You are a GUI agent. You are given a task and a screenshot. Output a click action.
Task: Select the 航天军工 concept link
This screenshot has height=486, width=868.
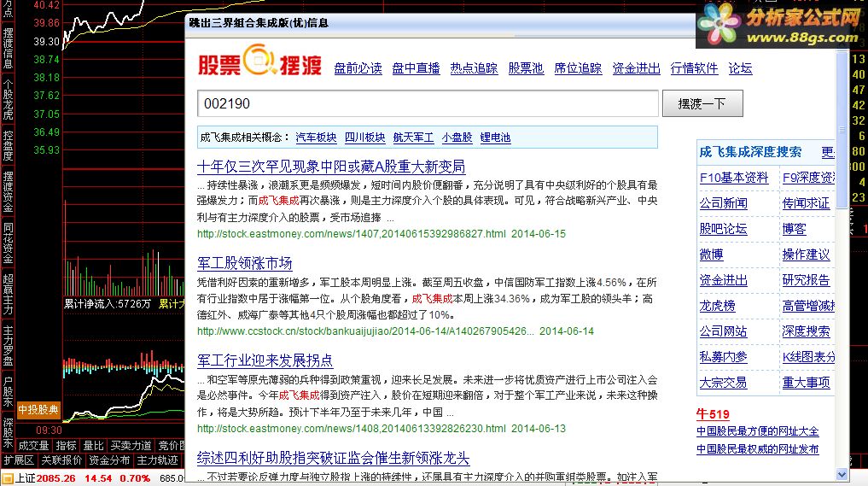pos(414,138)
